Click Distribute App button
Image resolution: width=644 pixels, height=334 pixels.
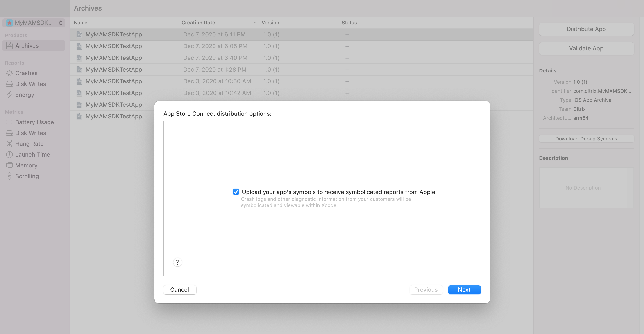tap(586, 29)
